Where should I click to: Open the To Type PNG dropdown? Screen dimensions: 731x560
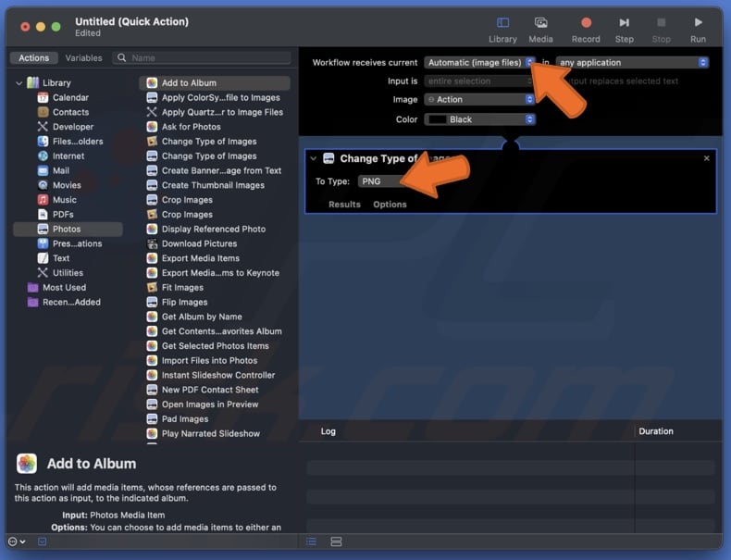(382, 181)
